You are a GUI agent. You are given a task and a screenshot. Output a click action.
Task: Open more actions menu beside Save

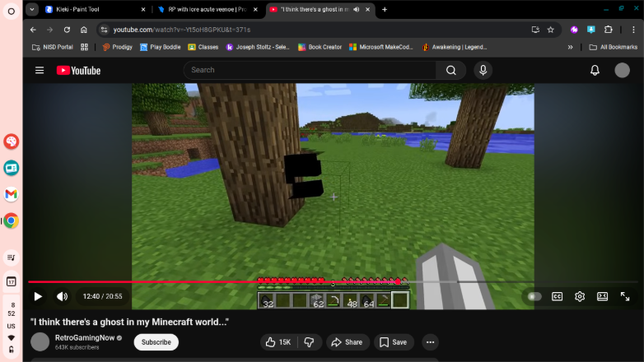[430, 342]
